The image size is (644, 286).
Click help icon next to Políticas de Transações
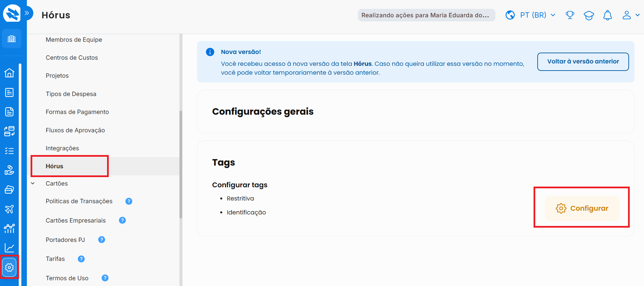[129, 201]
